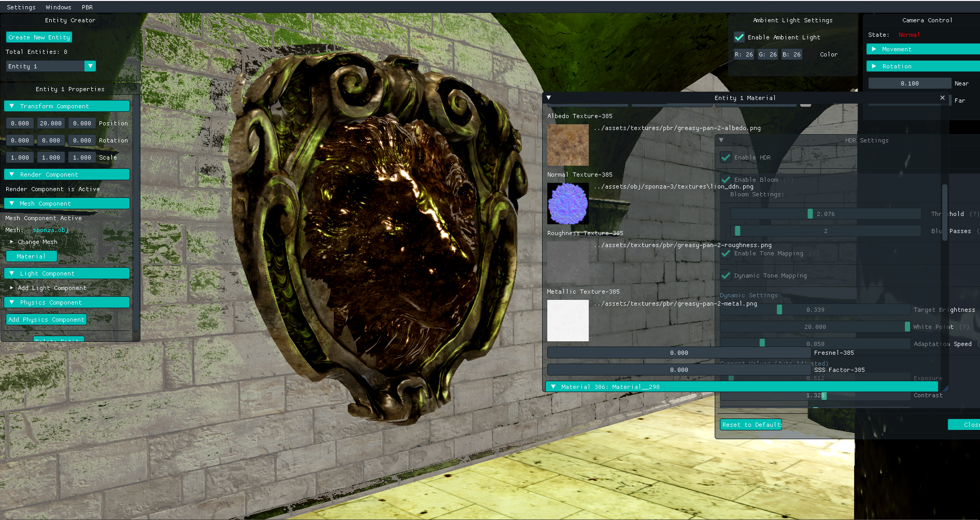Click the SSS Factor-385 slider

pyautogui.click(x=679, y=370)
